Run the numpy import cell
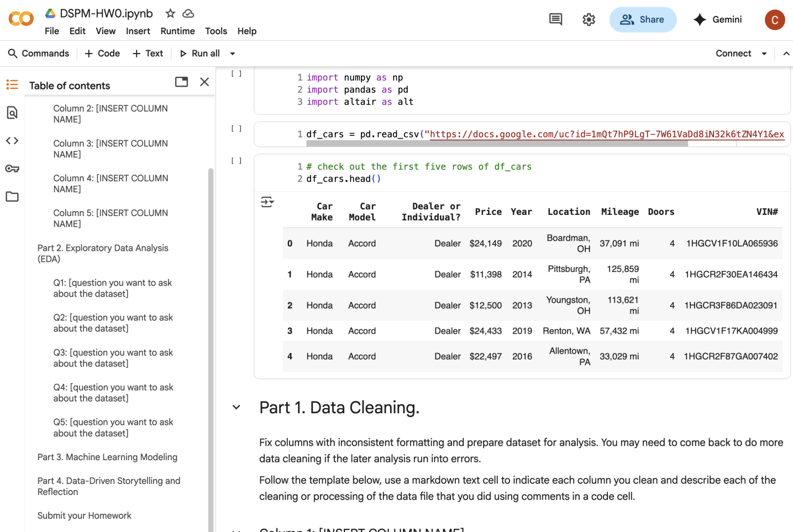The width and height of the screenshot is (793, 532). [237, 73]
